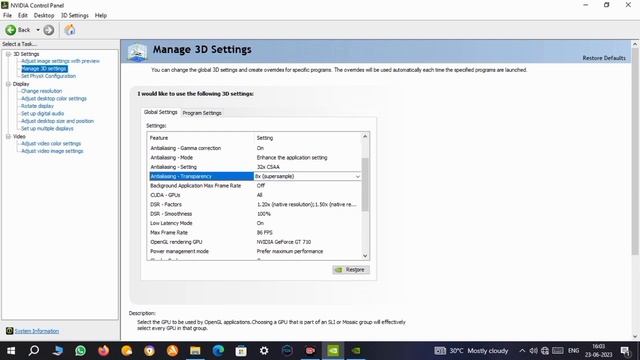Click Restore Defaults link

click(604, 58)
